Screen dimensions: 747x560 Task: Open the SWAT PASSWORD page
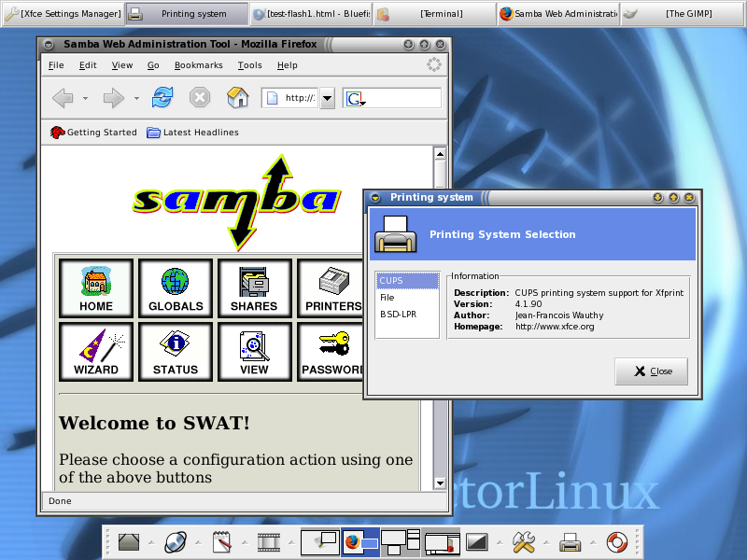pos(331,352)
